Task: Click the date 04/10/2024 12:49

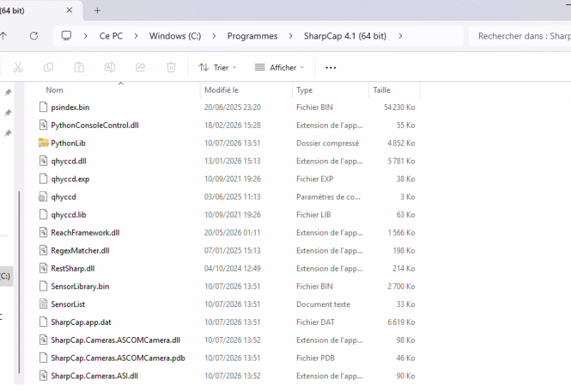Action: [233, 268]
